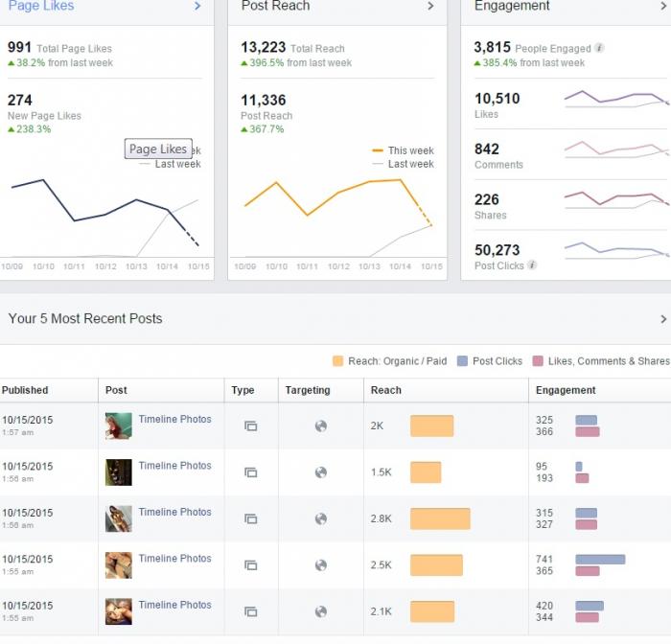Click the info icon next to Post Clicks
This screenshot has height=644, width=671.
pos(532,264)
